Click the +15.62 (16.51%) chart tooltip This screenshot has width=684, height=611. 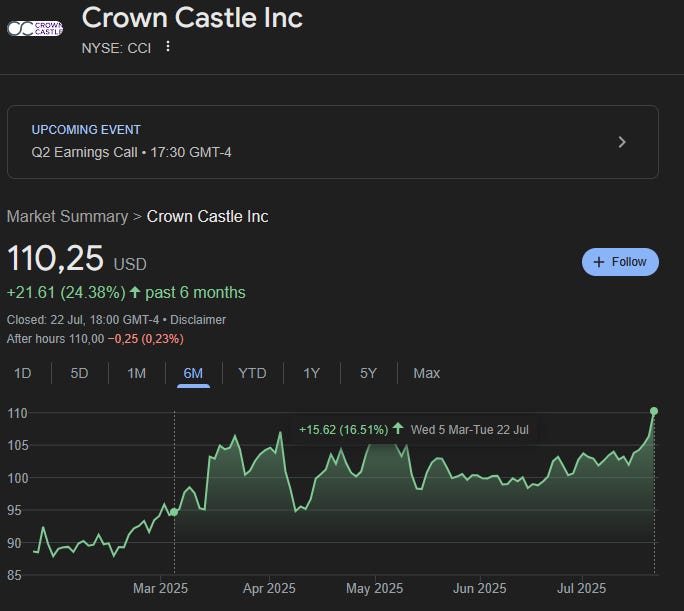coord(413,430)
